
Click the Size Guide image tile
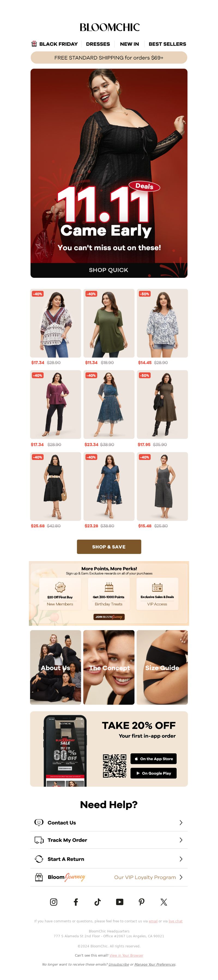[162, 667]
